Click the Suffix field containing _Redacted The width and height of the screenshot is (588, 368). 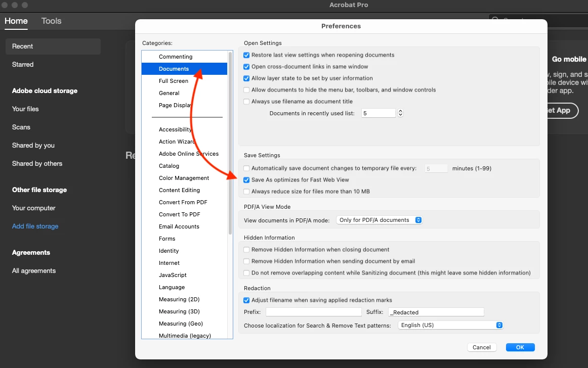(x=436, y=312)
